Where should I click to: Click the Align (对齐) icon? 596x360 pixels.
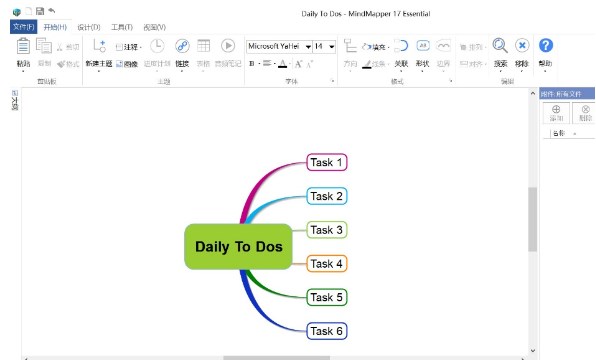[463, 64]
